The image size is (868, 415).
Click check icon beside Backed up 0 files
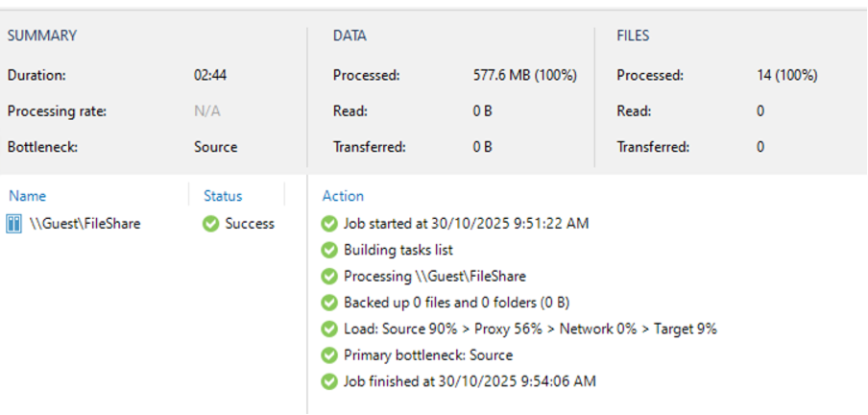(x=330, y=303)
